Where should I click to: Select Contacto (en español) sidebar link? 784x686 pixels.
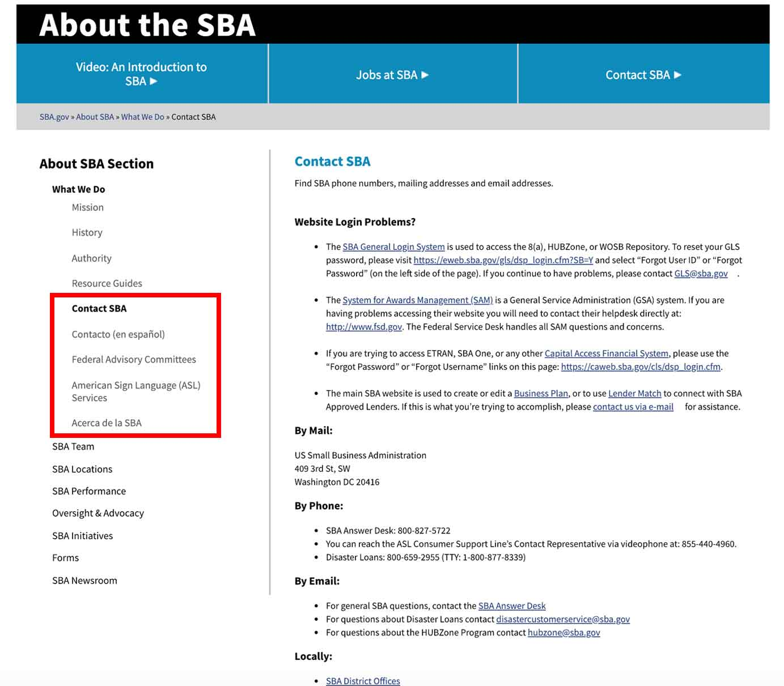[118, 334]
